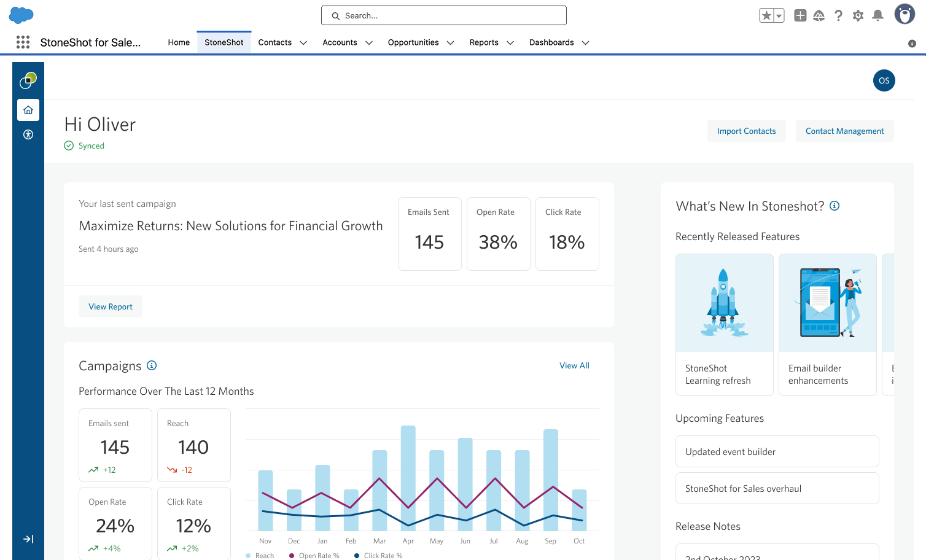Click the Recently Released Features heading
The height and width of the screenshot is (560, 926).
(737, 236)
